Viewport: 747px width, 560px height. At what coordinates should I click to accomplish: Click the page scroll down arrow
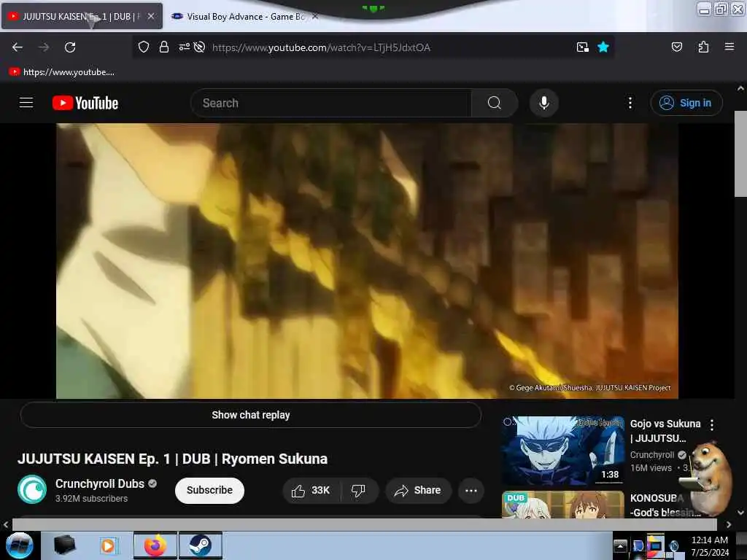[740, 513]
